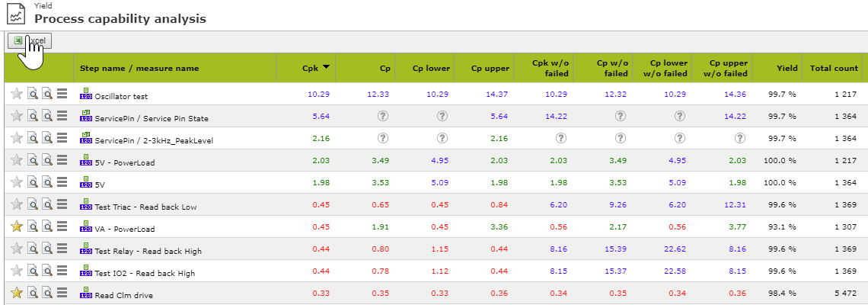Click the Total count column header
This screenshot has height=305, width=868.
coord(834,68)
